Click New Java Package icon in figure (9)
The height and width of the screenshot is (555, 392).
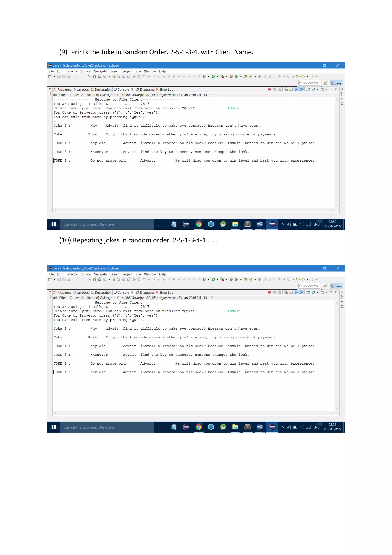coord(231,76)
